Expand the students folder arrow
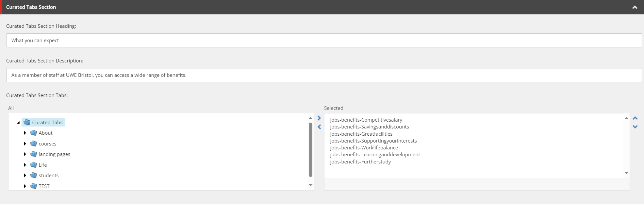 [x=25, y=176]
